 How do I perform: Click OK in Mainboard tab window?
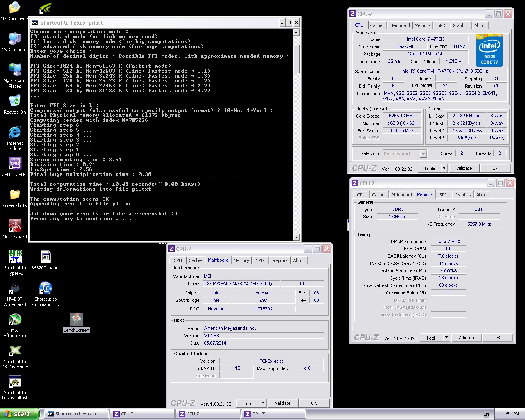(314, 403)
